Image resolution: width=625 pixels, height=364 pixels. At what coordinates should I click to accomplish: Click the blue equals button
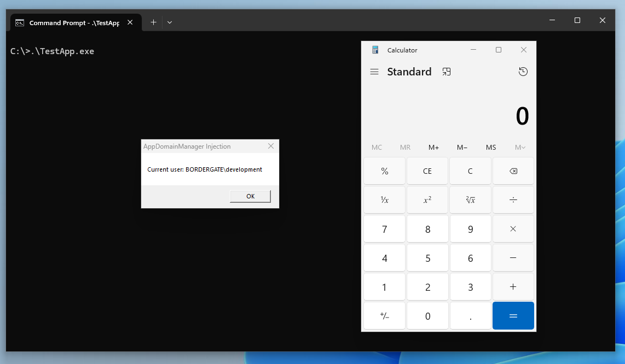coord(513,316)
